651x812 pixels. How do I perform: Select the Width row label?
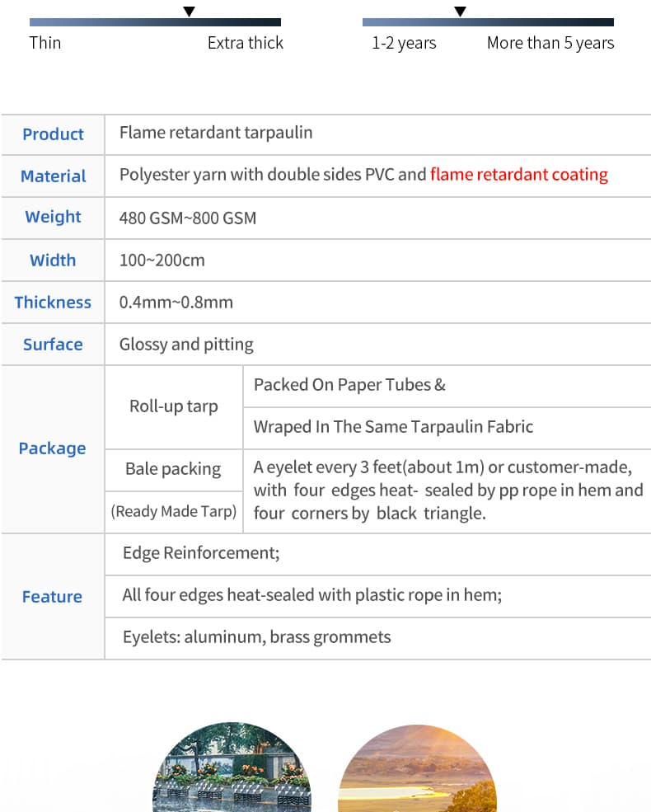click(53, 260)
